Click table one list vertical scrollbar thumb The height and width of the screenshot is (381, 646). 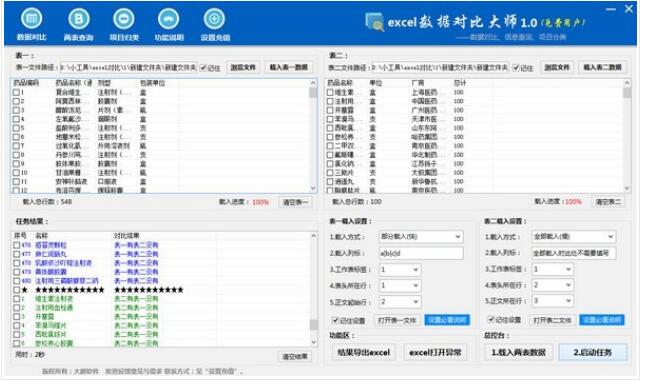313,93
